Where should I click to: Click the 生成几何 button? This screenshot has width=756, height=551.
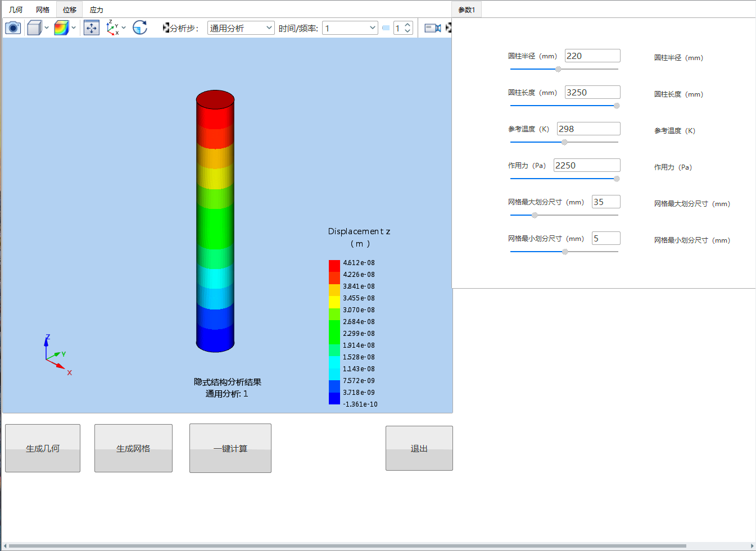pos(43,448)
